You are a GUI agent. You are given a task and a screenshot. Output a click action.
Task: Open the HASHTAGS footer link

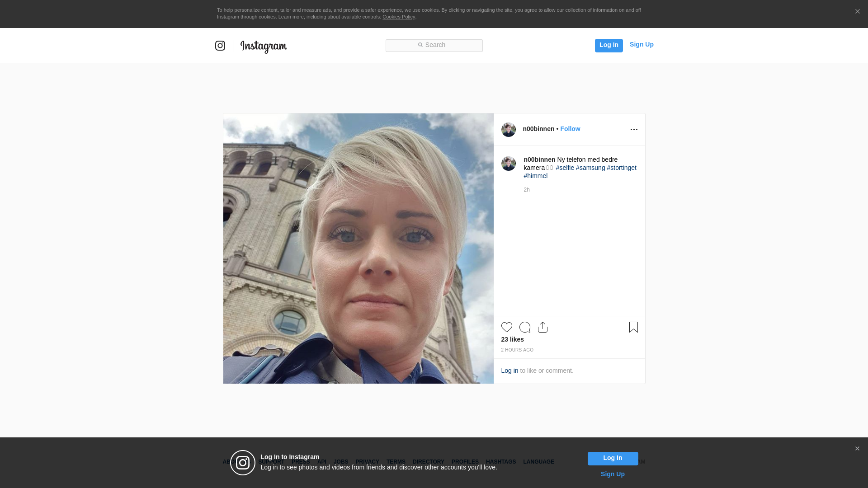coord(501,462)
